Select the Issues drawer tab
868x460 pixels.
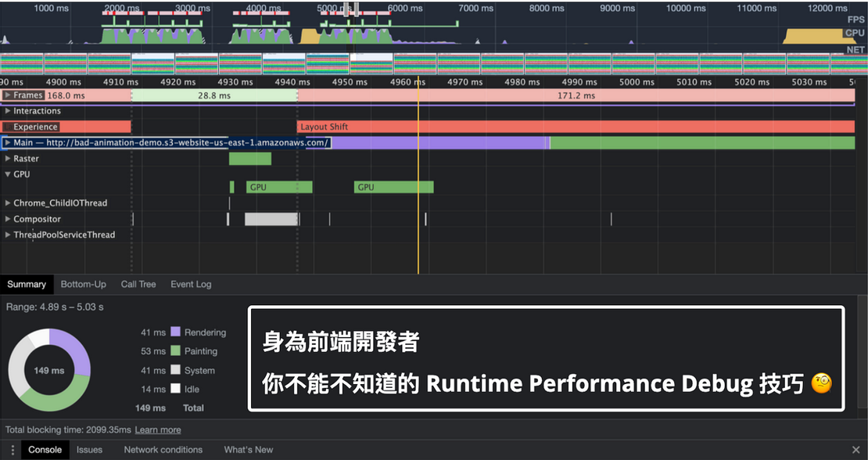(x=89, y=450)
